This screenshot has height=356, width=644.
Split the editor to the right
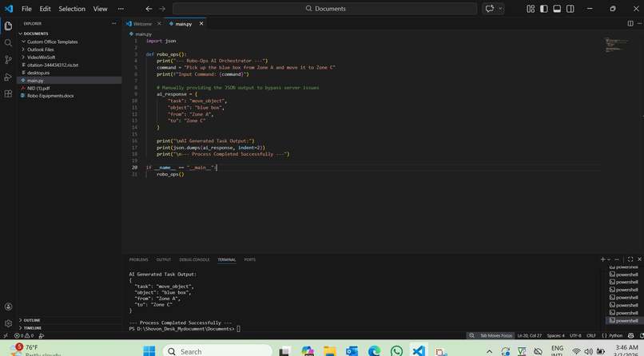630,23
